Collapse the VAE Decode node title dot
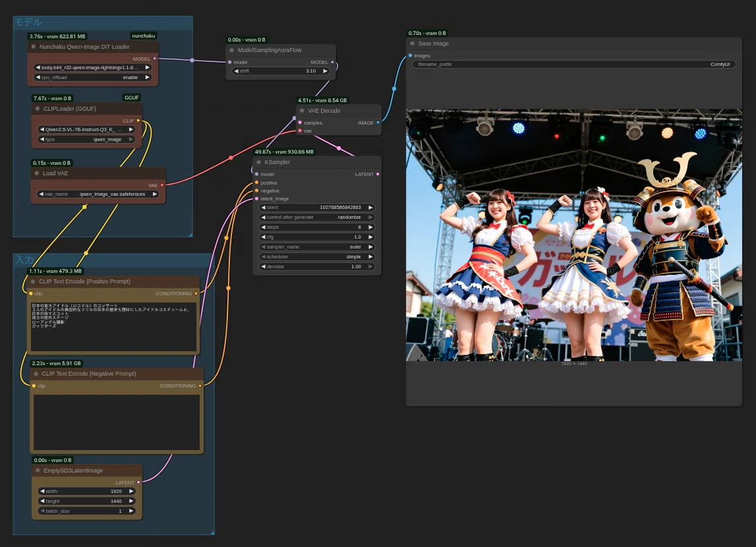The height and width of the screenshot is (547, 756). tap(302, 111)
